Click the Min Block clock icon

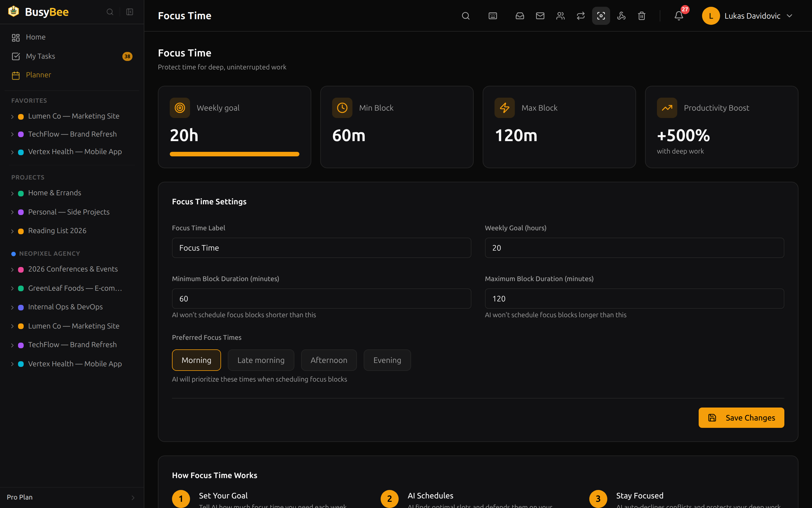pyautogui.click(x=342, y=108)
